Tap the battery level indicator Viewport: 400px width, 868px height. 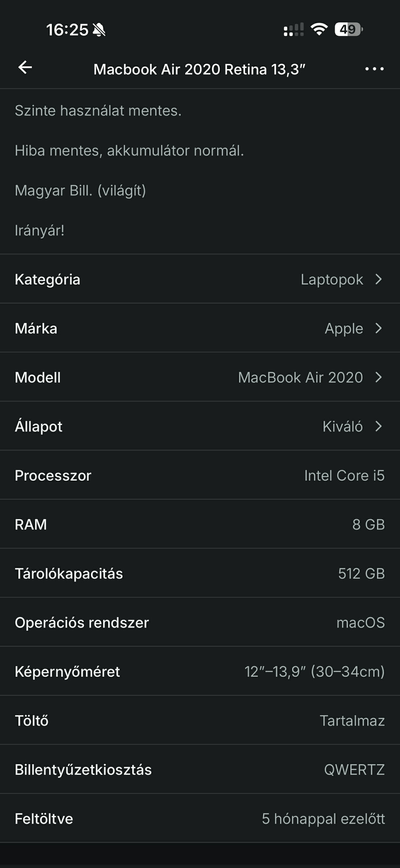[x=348, y=29]
